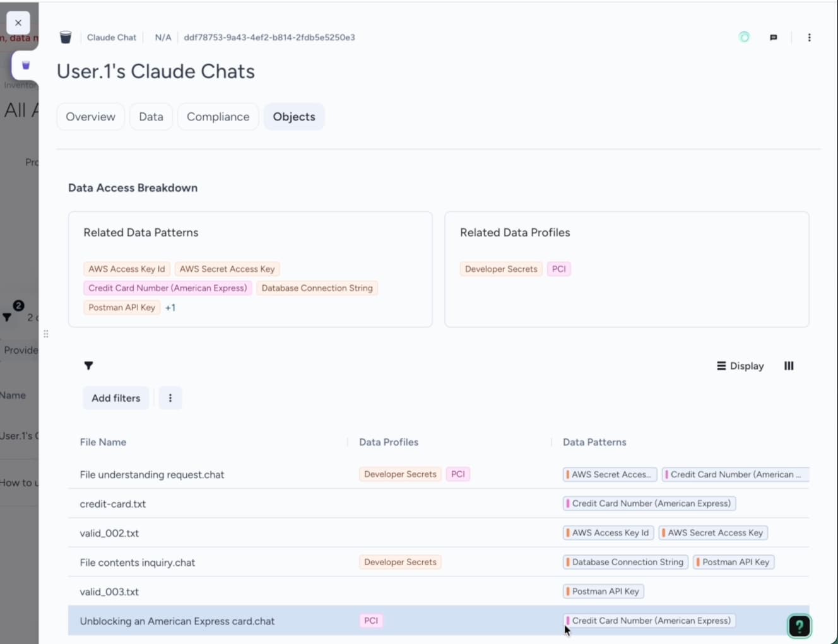Select the valid_002.txt file row
Image resolution: width=838 pixels, height=644 pixels.
439,533
